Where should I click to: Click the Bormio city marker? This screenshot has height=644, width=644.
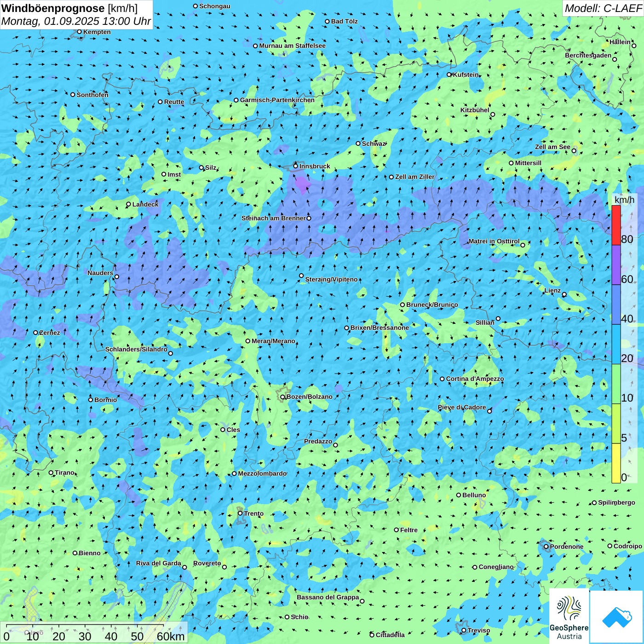(91, 400)
